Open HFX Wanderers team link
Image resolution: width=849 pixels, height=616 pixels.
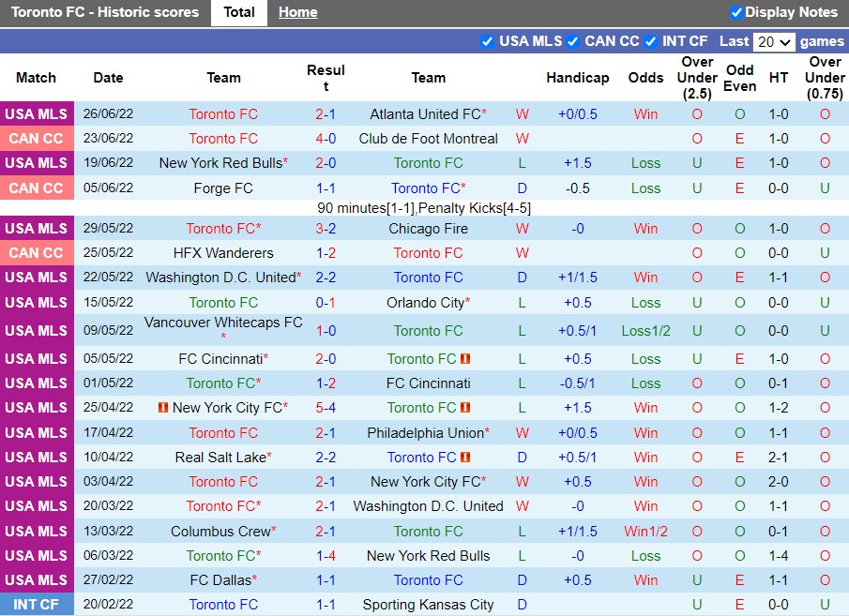click(x=223, y=253)
